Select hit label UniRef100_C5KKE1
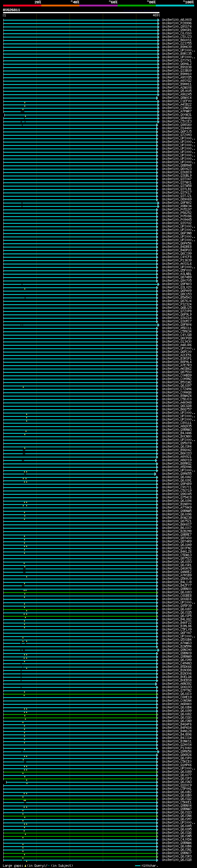This screenshot has width=197, height=868. (x=177, y=802)
